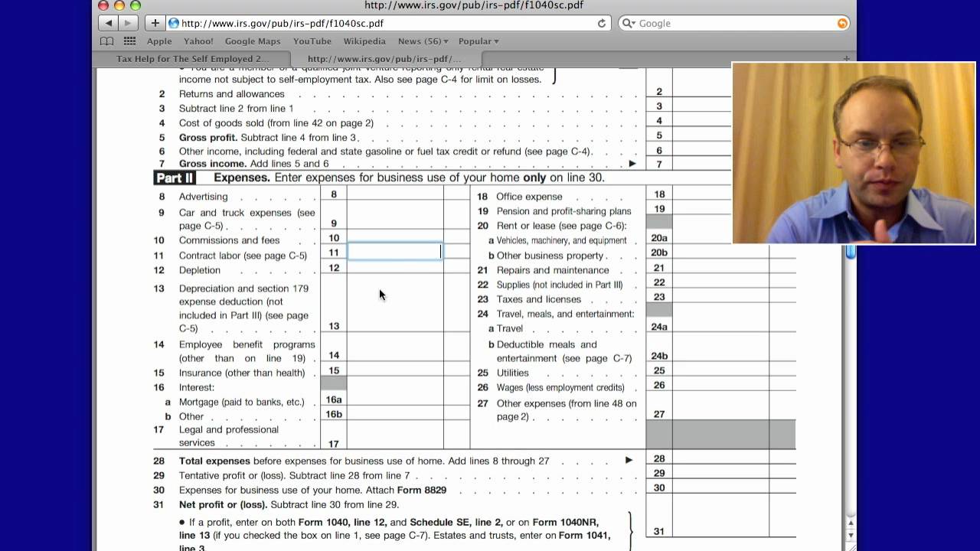
Task: Switch to Tax Help for The Self Employed tab
Action: click(193, 58)
